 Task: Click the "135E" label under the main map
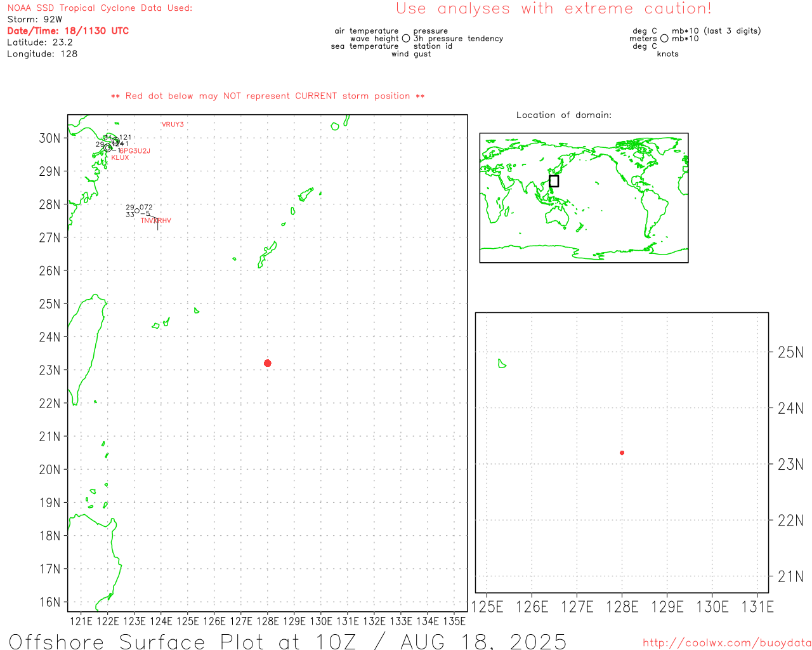tap(454, 621)
